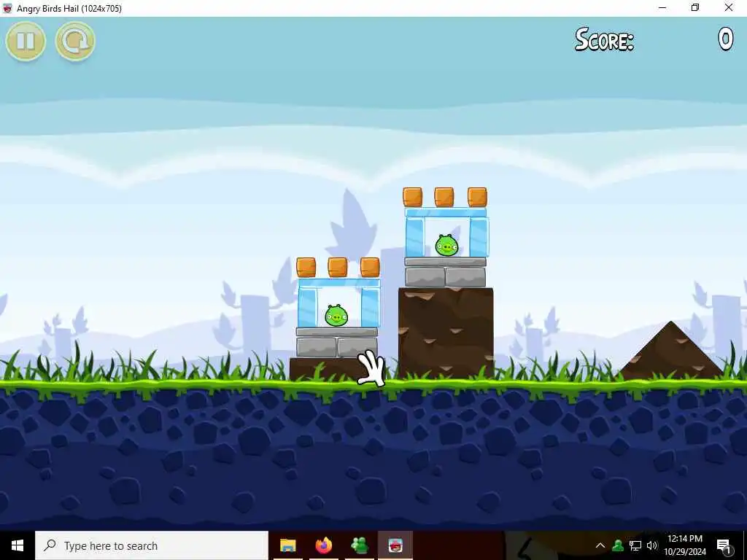Screen dimensions: 747x560
Task: Click the green pig in the upper right tower
Action: coord(446,245)
